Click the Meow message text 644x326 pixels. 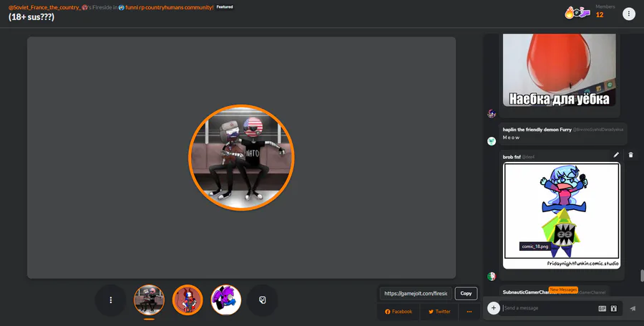[x=512, y=138]
